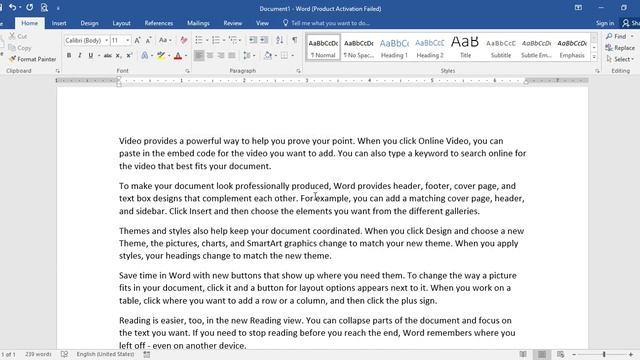Viewport: 640px width, 360px height.
Task: Open the Shading paint bucket
Action: (268, 56)
